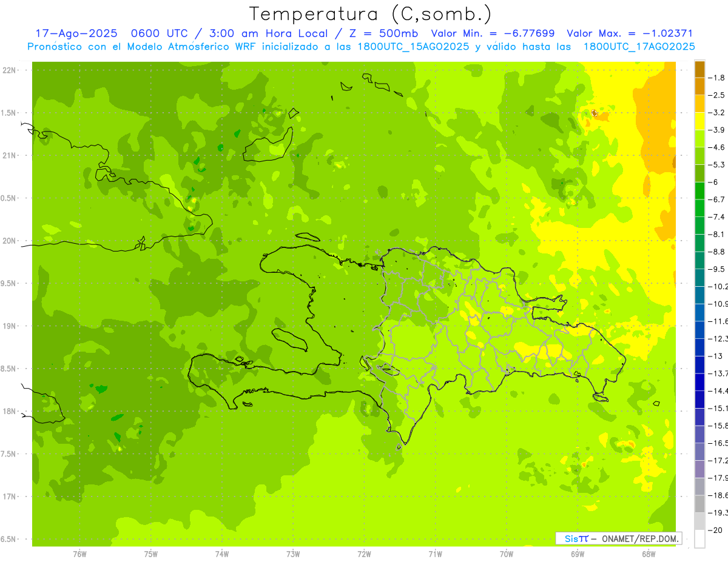Click the -1.8 colorbar label

coord(717,78)
